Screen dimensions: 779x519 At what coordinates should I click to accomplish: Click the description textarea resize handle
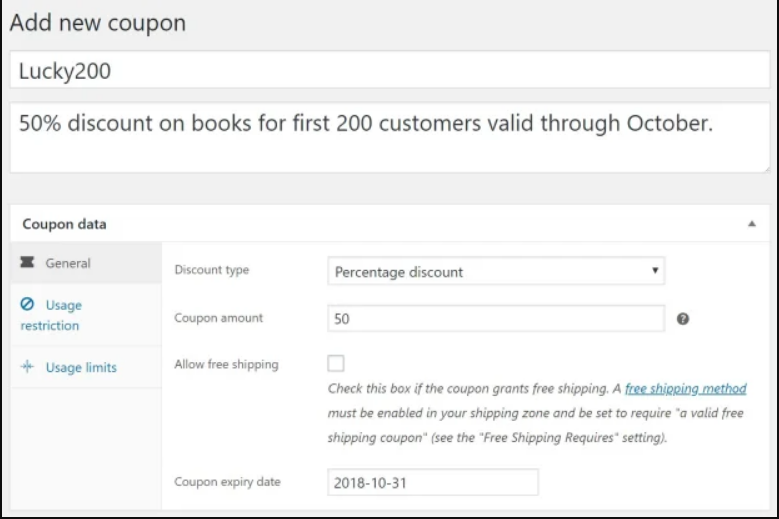point(765,167)
